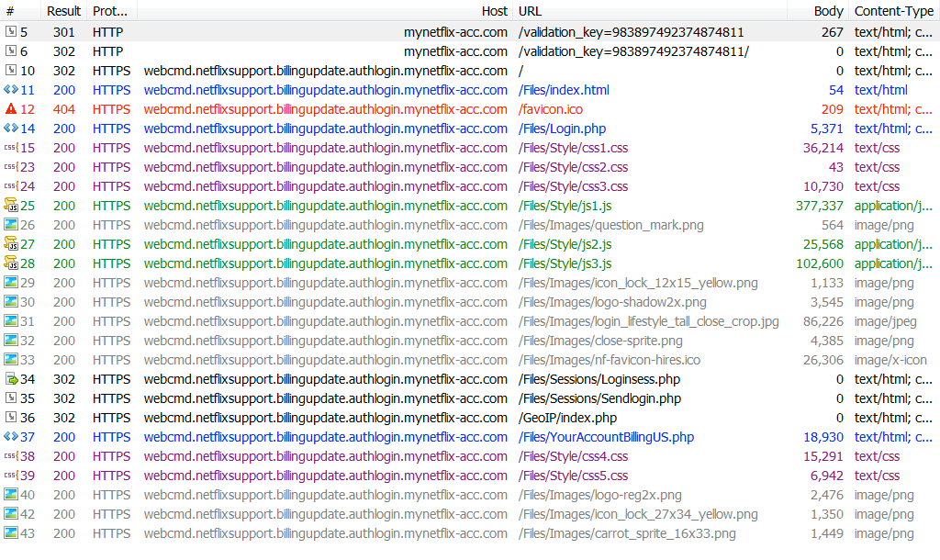Sort by the Host column header
Image resolution: width=940 pixels, height=560 pixels.
(x=324, y=11)
